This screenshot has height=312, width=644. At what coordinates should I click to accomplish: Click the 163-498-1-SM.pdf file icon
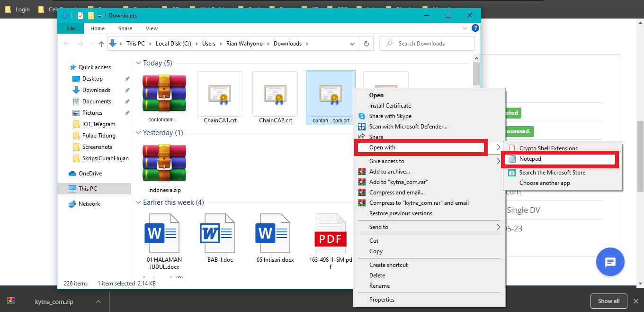pos(331,234)
